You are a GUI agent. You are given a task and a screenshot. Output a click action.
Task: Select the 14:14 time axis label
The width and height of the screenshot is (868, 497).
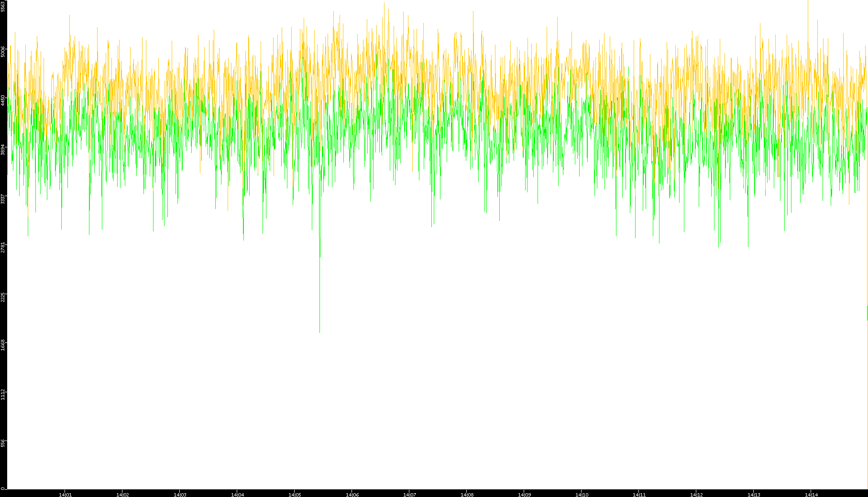click(811, 495)
